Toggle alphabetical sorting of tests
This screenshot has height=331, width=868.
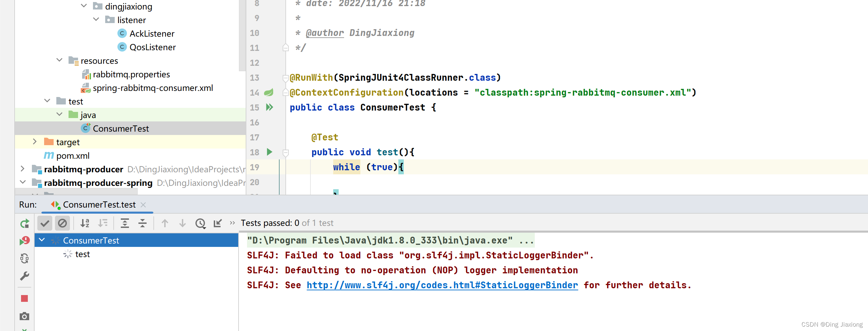tap(85, 223)
